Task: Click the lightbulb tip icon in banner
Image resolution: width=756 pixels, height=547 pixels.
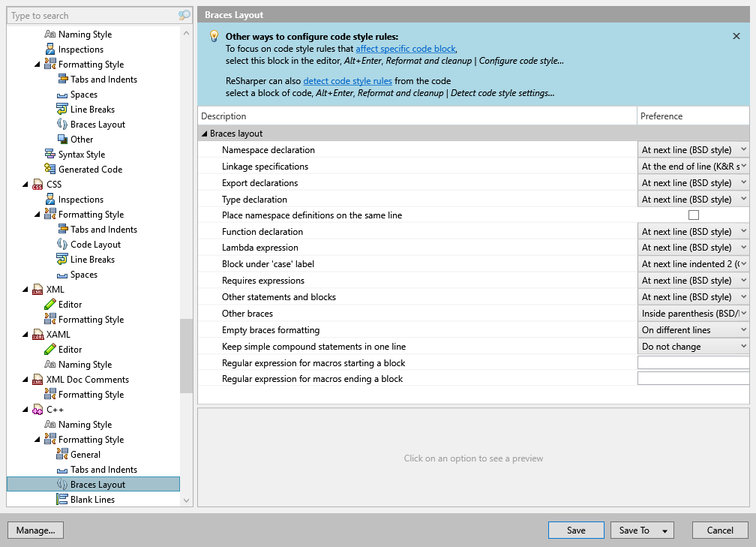Action: [214, 36]
